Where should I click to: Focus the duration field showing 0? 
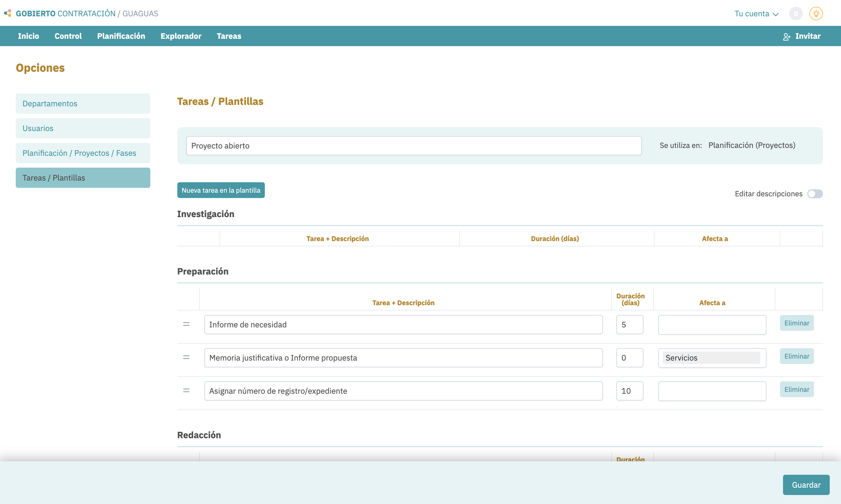coord(630,358)
